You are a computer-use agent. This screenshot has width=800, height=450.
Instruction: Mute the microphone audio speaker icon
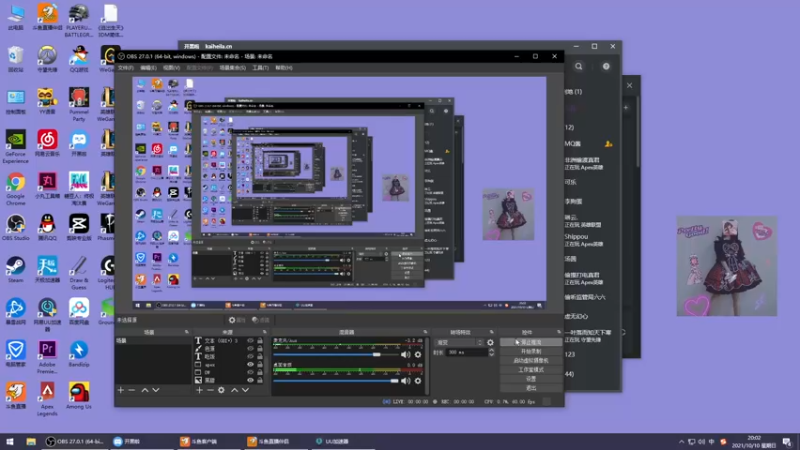coord(406,355)
